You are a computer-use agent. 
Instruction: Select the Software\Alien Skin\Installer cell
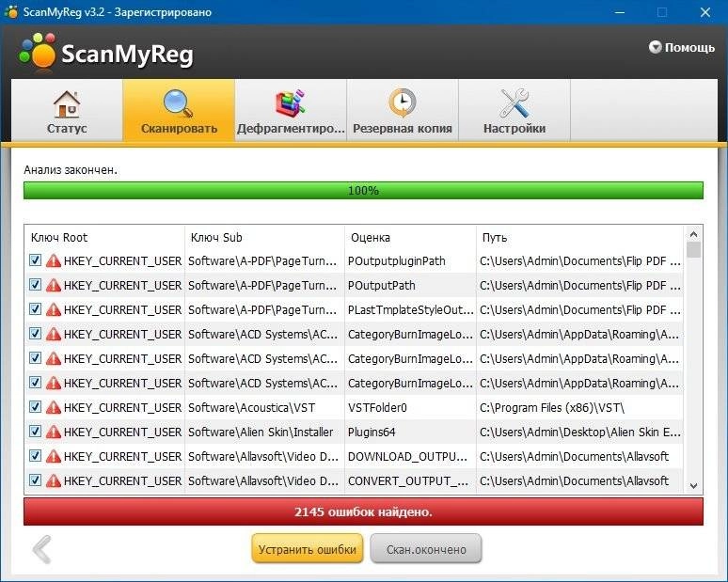[x=264, y=433]
